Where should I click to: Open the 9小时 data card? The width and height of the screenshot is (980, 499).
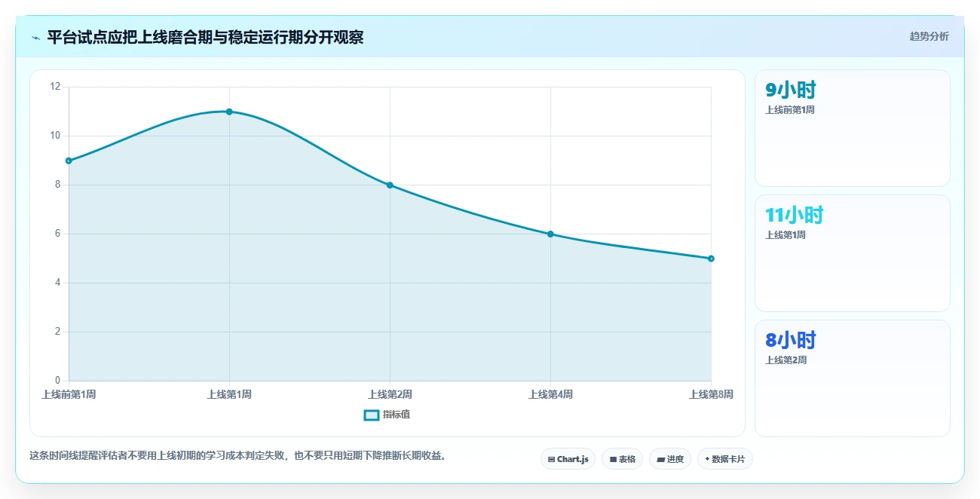tap(853, 128)
